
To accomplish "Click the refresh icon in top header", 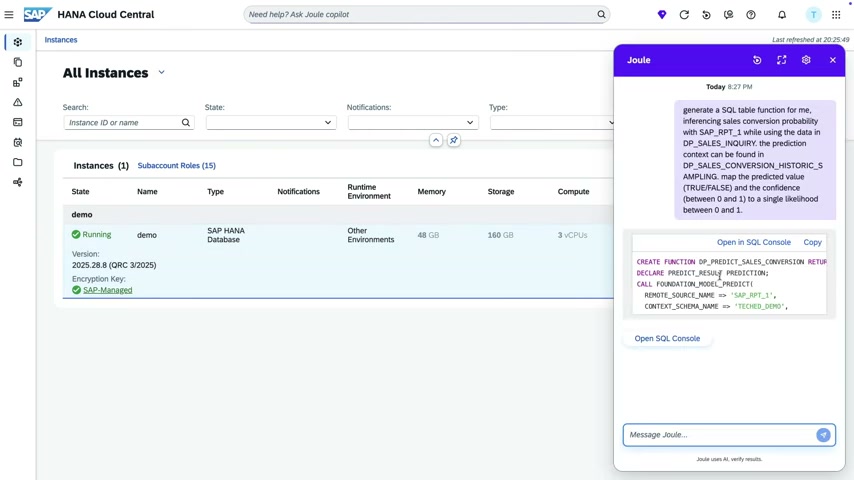I will click(684, 15).
